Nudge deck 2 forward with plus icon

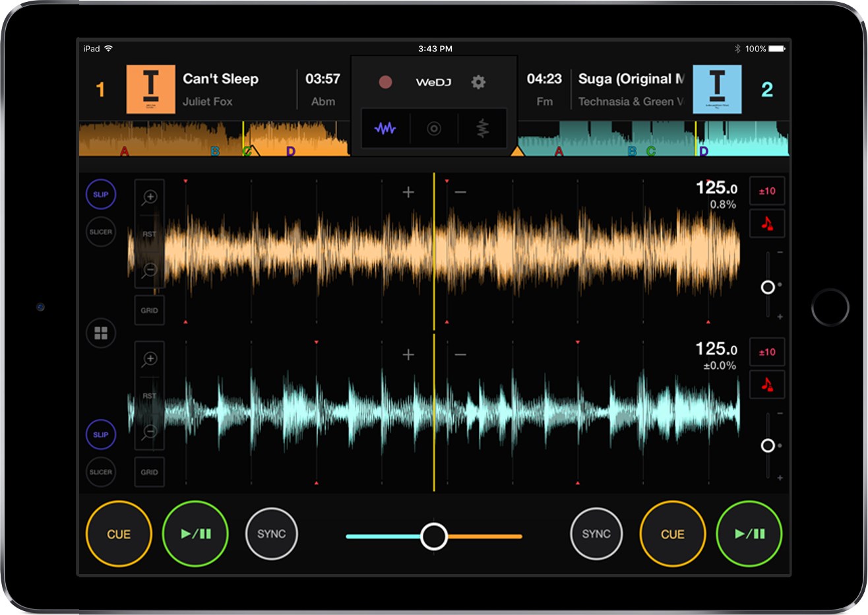coord(408,355)
